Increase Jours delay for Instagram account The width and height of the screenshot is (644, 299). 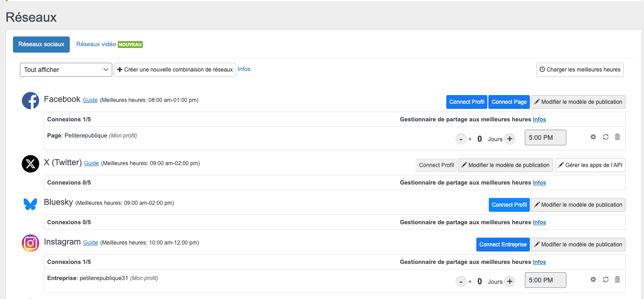(x=510, y=281)
